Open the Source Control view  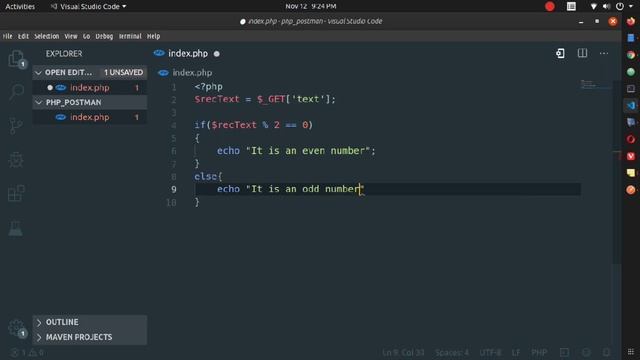(16, 126)
